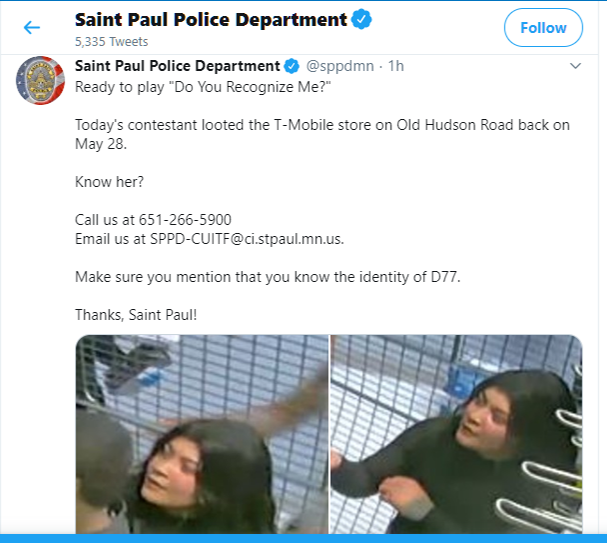
Task: Open the right surveillance photo
Action: coord(456,434)
